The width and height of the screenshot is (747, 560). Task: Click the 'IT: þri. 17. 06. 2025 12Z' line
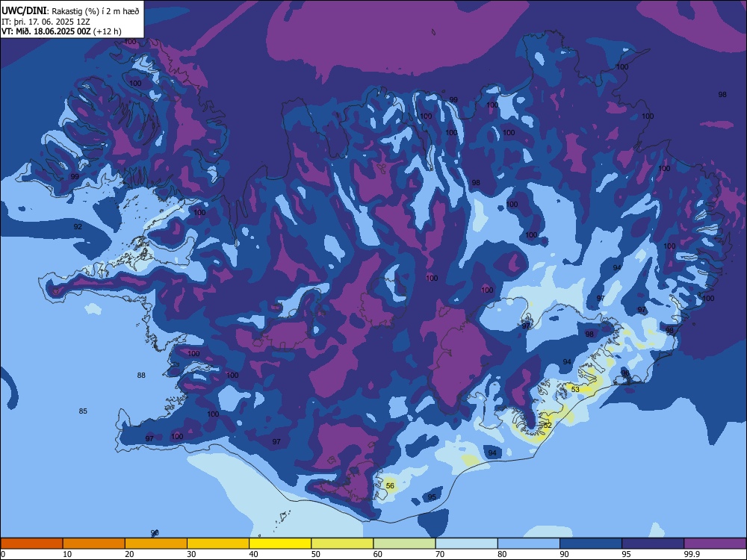[46, 22]
